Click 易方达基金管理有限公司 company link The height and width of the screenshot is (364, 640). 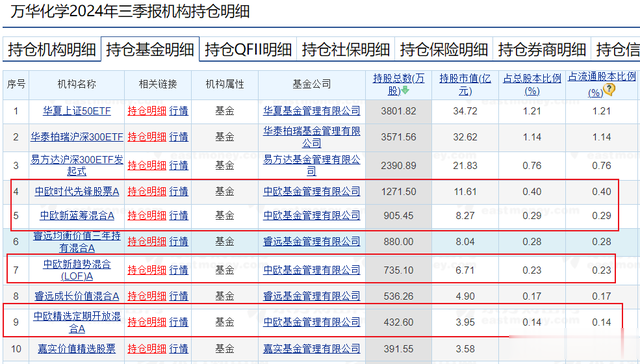click(311, 165)
